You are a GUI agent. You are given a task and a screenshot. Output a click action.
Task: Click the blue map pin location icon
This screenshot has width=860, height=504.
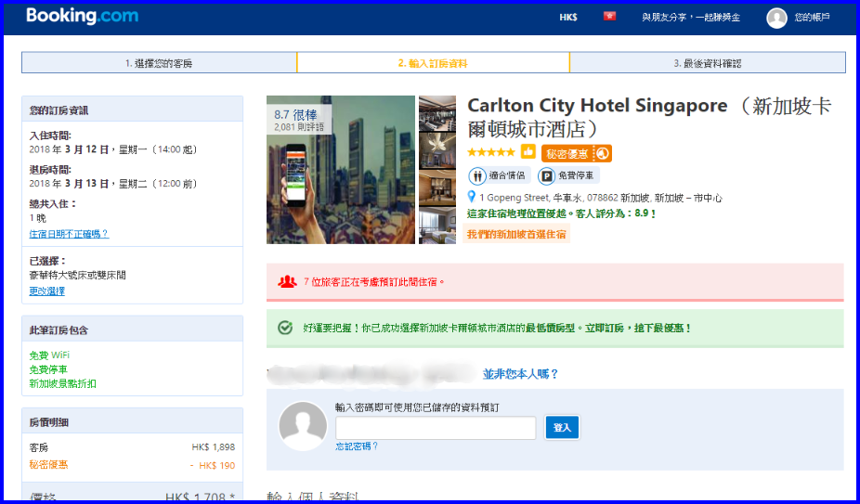coord(471,197)
